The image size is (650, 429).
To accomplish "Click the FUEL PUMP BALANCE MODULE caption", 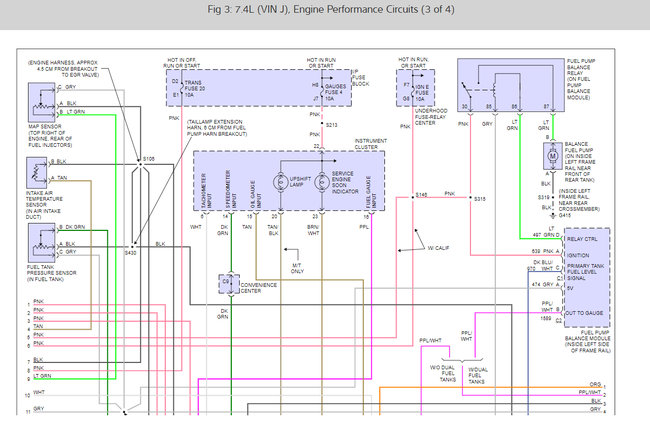I will [588, 342].
